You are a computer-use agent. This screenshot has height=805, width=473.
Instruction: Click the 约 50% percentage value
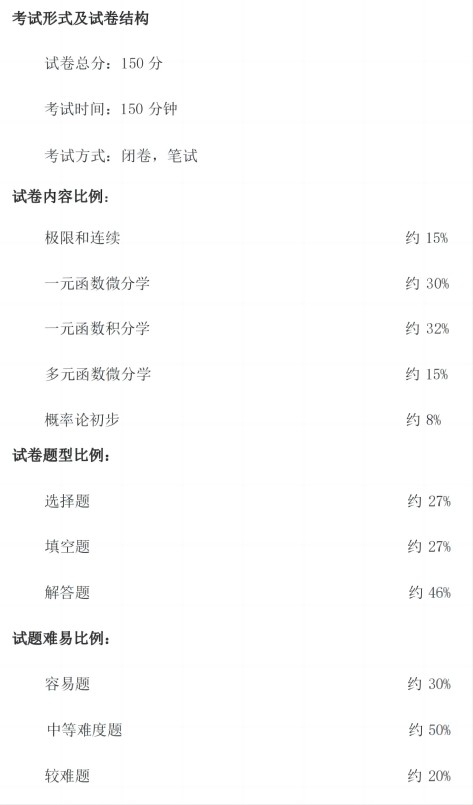[430, 730]
